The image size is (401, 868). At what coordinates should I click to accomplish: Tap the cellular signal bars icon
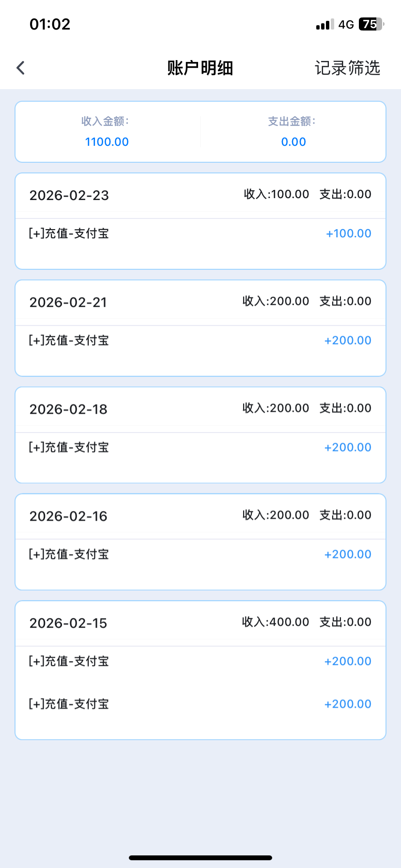(x=324, y=25)
